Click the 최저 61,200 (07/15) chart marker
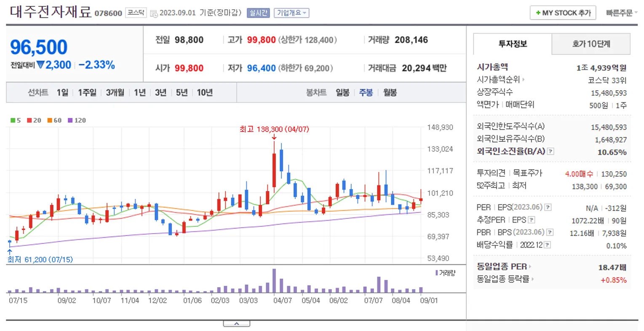This screenshot has width=644, height=331. 40,260
